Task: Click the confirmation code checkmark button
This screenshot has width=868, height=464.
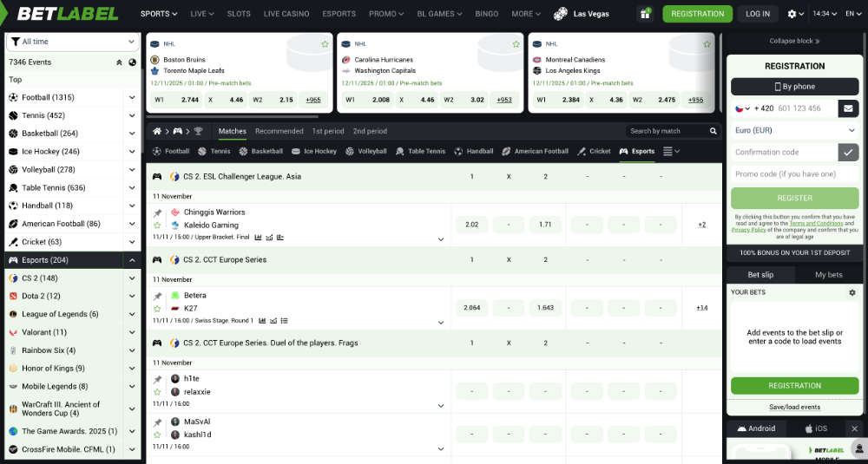Action: [x=848, y=152]
